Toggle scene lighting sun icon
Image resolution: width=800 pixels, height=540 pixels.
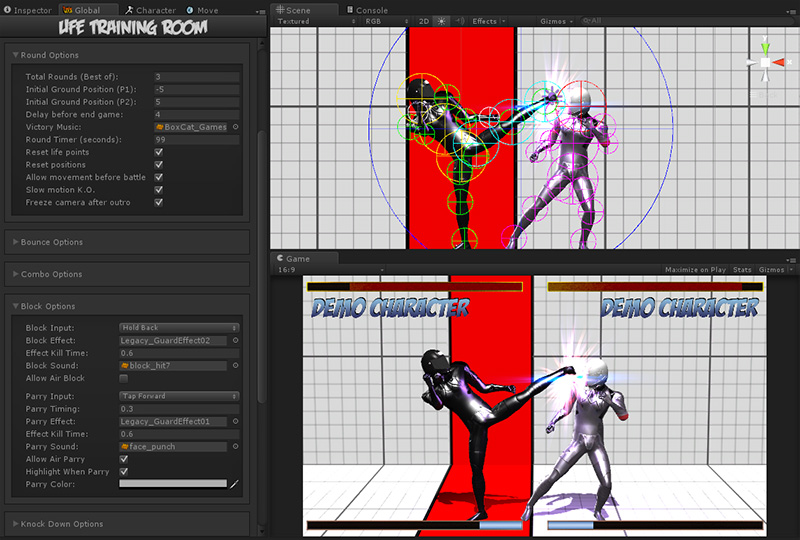click(441, 21)
